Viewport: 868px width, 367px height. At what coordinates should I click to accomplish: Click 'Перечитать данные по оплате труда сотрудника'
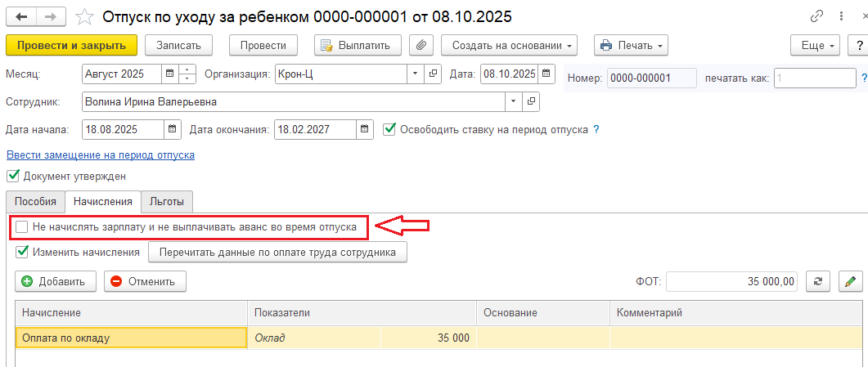[x=277, y=252]
